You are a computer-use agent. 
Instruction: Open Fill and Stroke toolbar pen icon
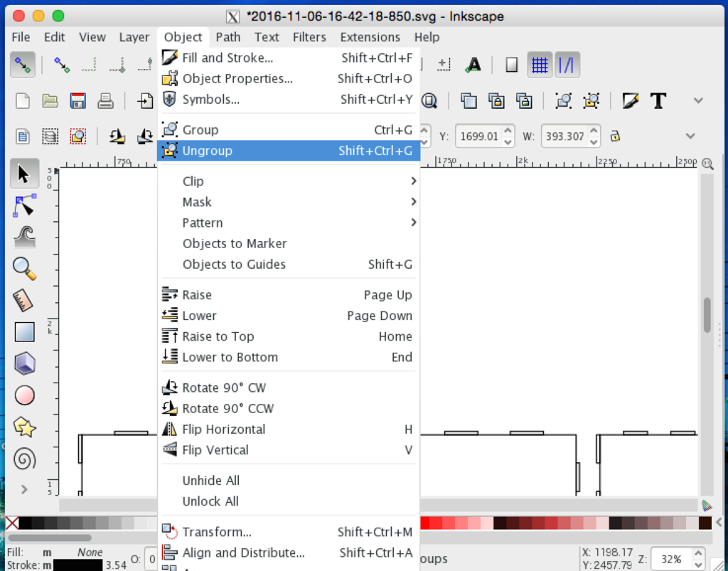[x=631, y=101]
